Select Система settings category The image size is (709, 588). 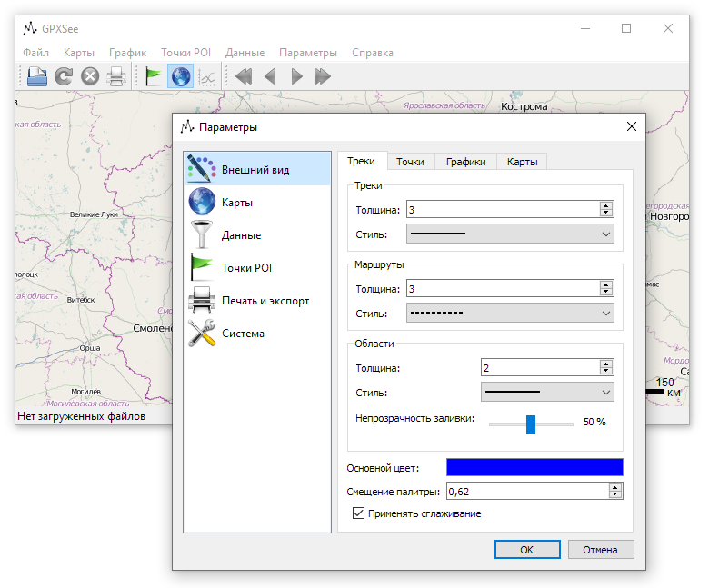tap(257, 334)
